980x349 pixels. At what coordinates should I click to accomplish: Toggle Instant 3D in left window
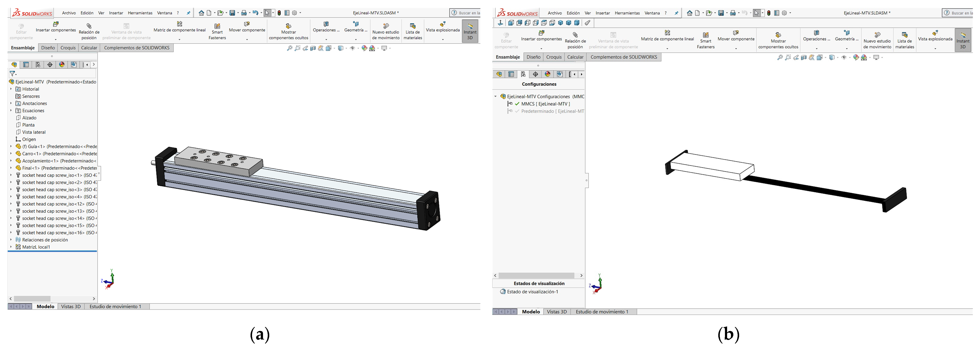(x=470, y=31)
